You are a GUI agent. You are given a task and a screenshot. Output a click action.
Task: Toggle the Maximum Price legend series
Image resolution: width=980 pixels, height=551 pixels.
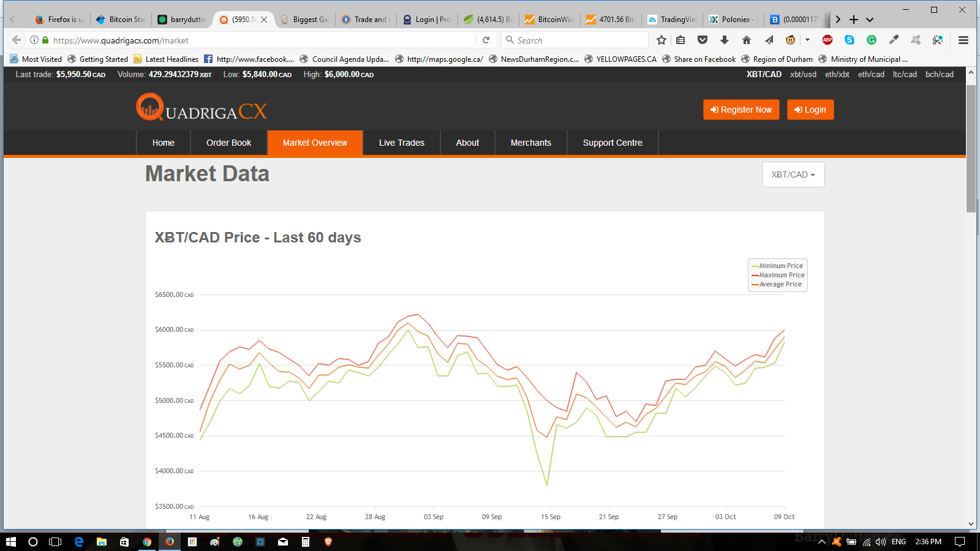(778, 275)
